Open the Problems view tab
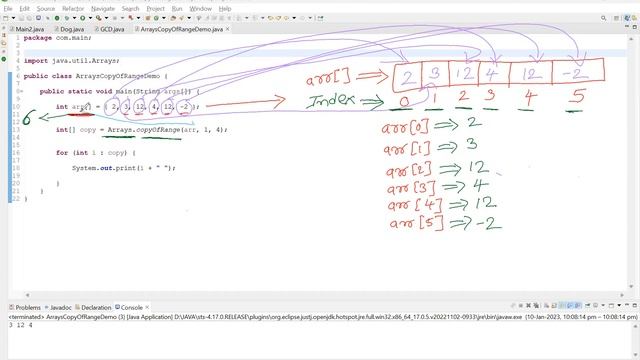The image size is (640, 360). click(x=25, y=307)
